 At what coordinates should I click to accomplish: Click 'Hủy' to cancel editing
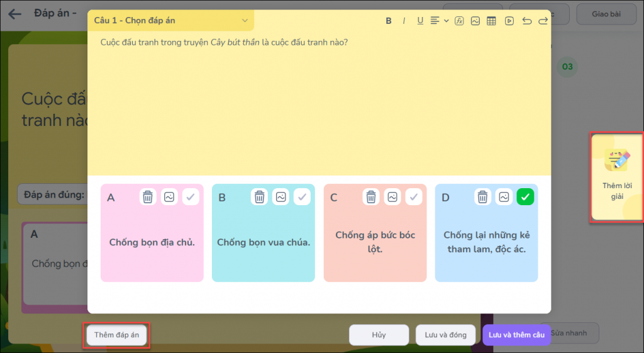[x=379, y=335]
